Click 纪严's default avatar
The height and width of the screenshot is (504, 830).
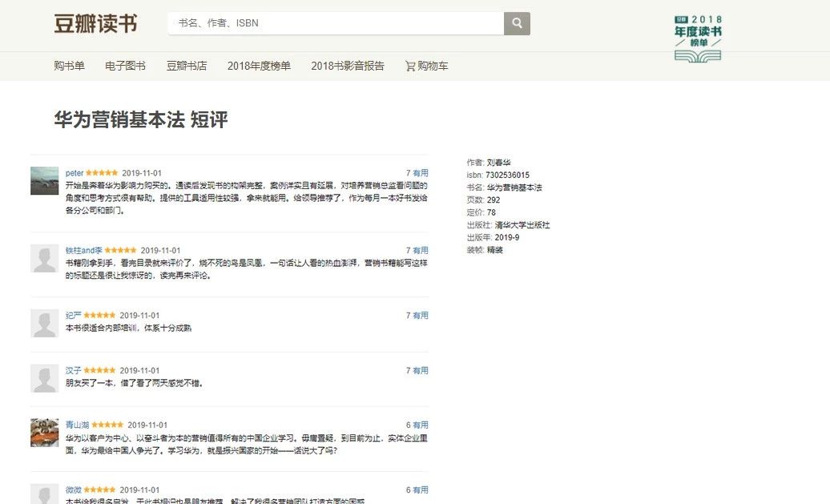(45, 324)
